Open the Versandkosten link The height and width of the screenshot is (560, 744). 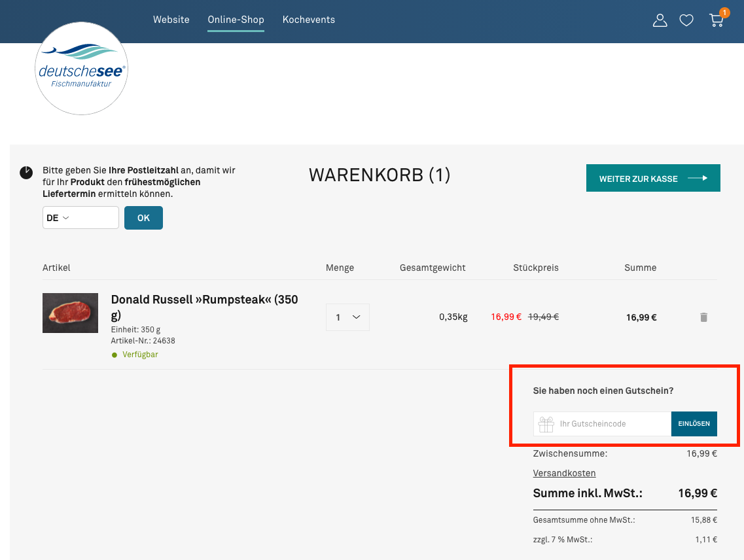coord(564,473)
